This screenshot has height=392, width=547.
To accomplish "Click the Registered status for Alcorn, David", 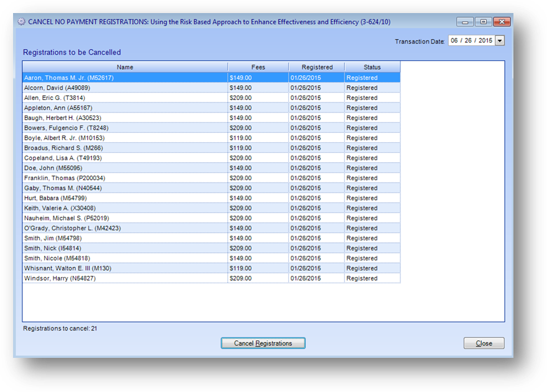I will (362, 88).
